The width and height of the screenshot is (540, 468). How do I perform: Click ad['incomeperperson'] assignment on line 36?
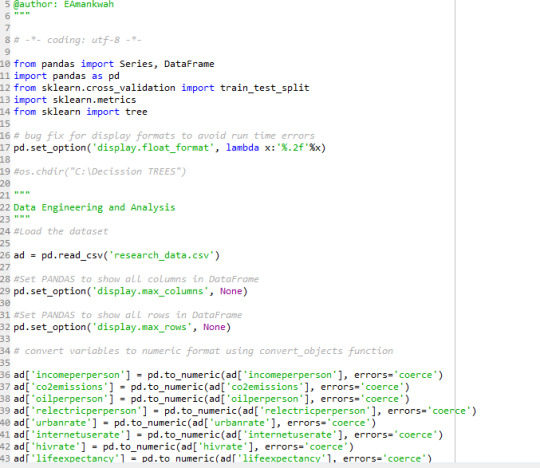[x=228, y=375]
